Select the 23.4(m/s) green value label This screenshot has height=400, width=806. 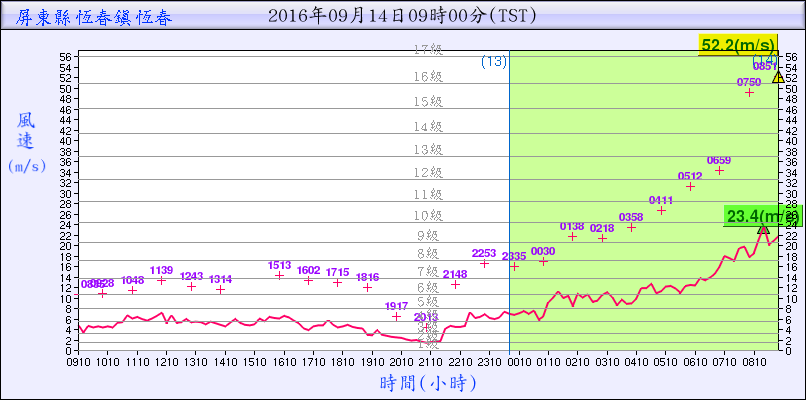coord(762,215)
